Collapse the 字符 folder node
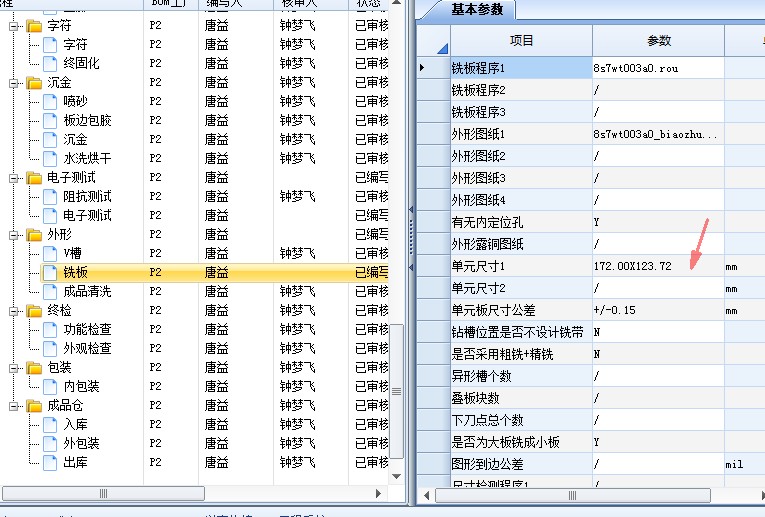 (14, 26)
